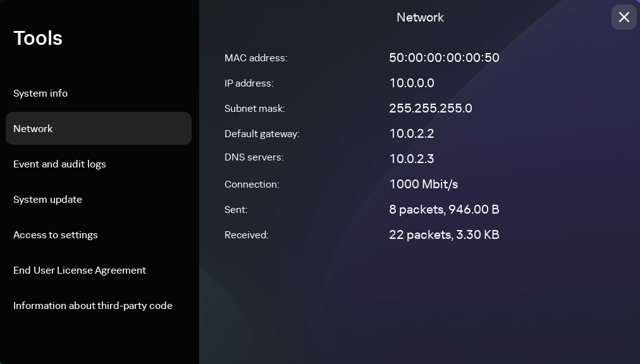This screenshot has width=640, height=364.
Task: Open Event and audit logs
Action: (x=59, y=164)
